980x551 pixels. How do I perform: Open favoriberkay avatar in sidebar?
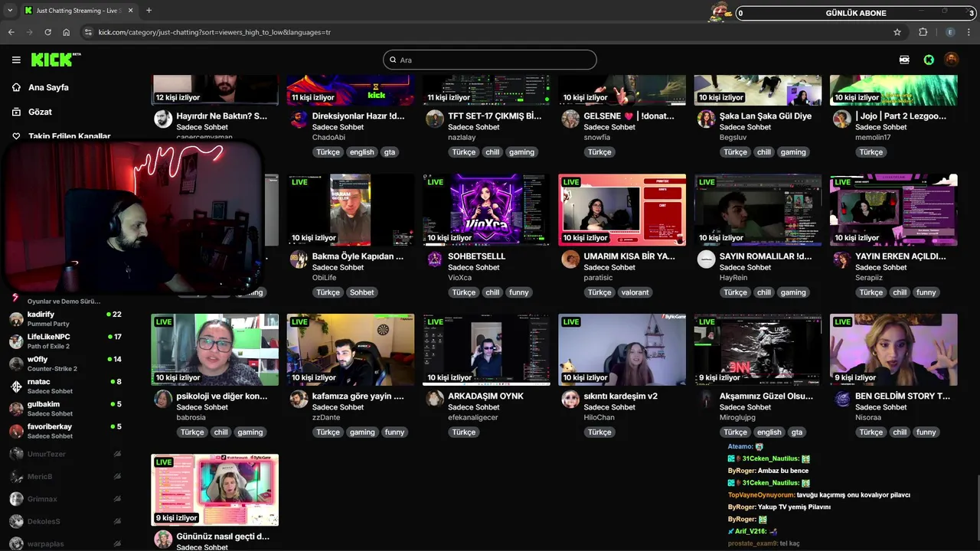(x=16, y=431)
